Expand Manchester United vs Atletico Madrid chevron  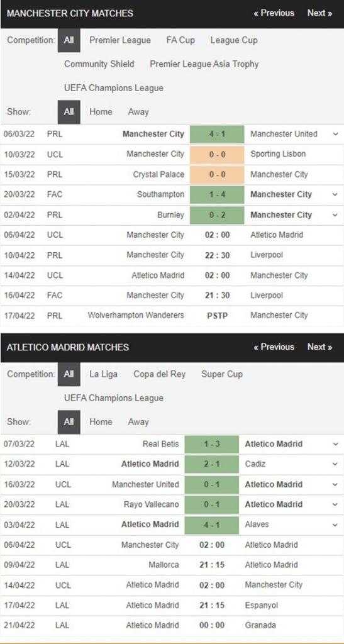(x=335, y=484)
